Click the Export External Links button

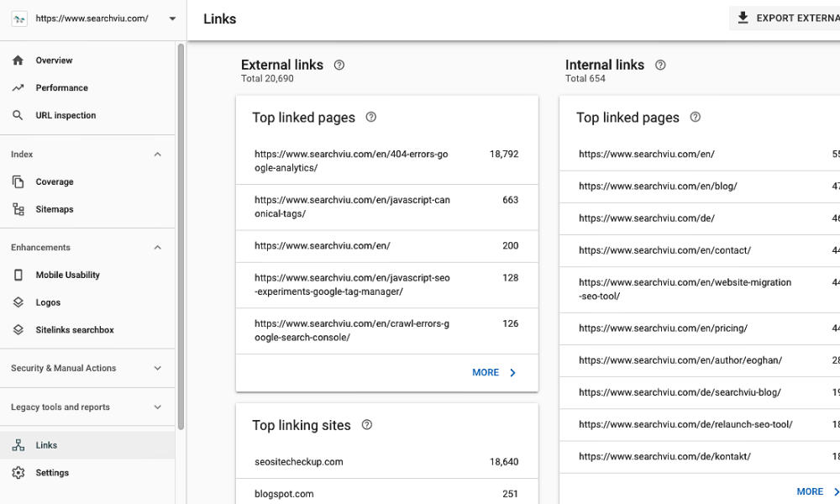(785, 18)
